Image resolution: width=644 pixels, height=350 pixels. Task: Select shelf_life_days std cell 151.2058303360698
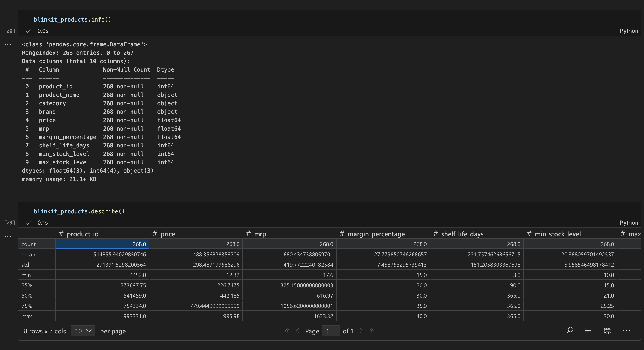[x=476, y=265]
